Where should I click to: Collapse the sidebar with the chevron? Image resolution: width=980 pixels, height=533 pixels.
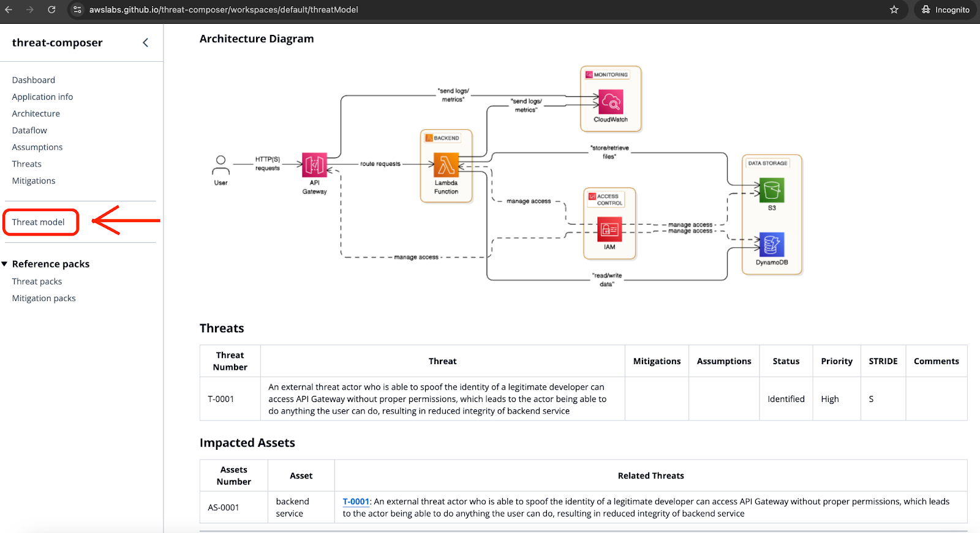coord(145,43)
